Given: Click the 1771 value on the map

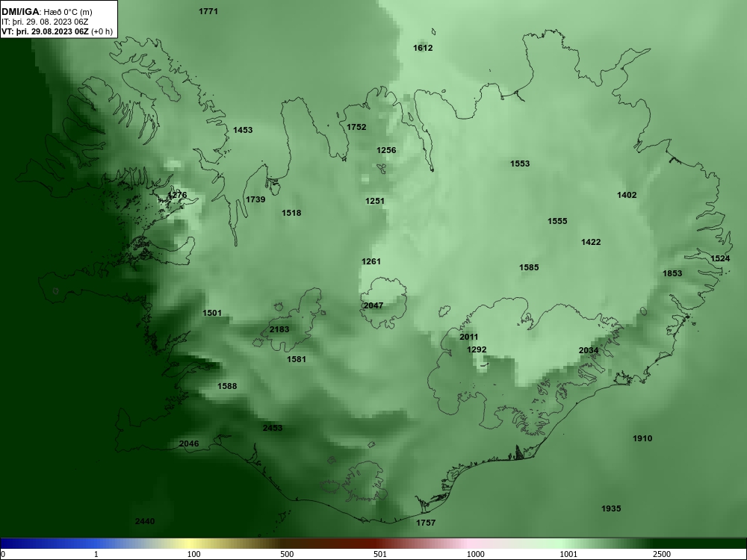Looking at the screenshot, I should (208, 11).
